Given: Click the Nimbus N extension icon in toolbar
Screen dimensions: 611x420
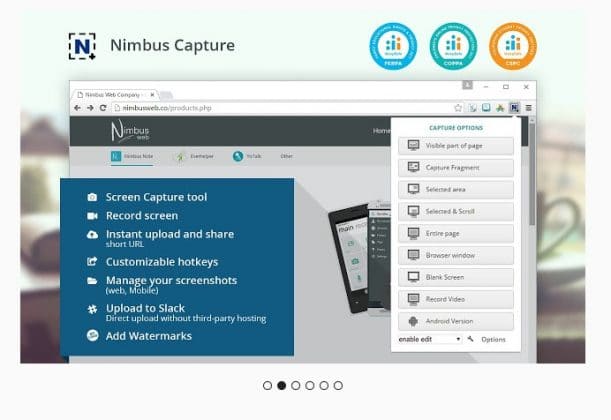Looking at the screenshot, I should tap(514, 108).
